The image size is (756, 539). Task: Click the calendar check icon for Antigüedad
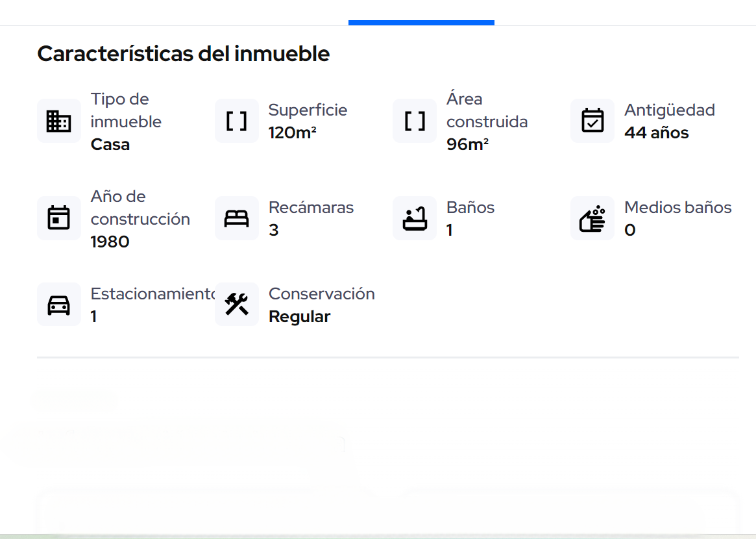click(592, 121)
